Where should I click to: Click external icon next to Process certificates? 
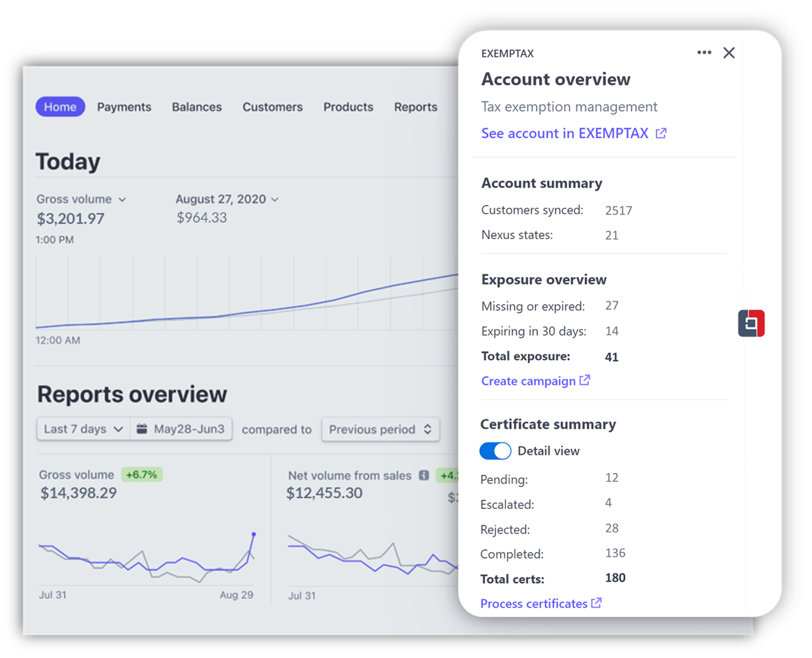click(596, 603)
